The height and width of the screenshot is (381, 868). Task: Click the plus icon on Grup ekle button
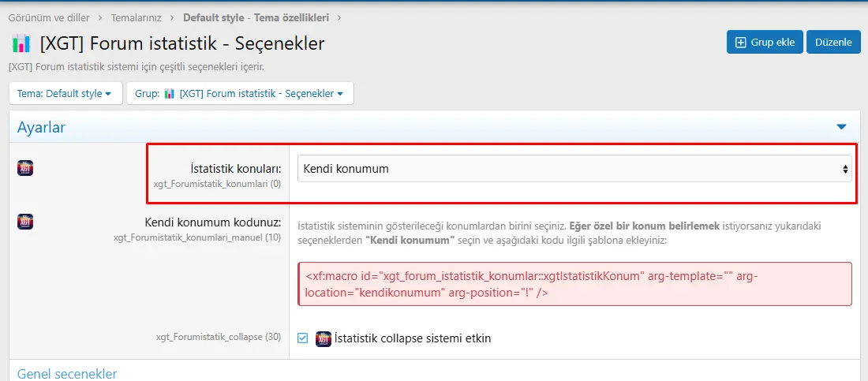(x=740, y=43)
